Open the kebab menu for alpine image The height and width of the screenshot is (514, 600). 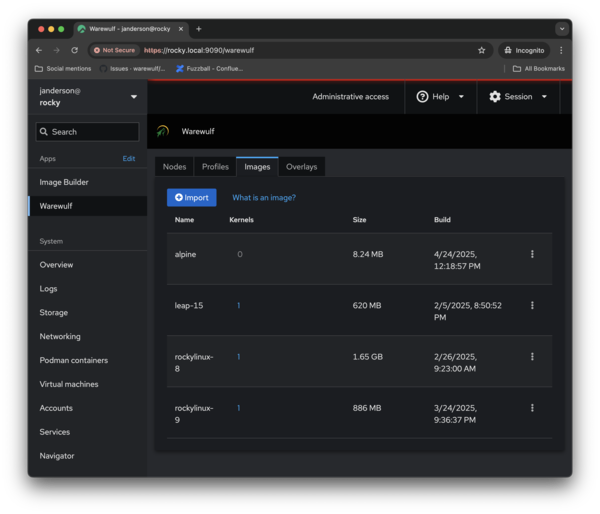coord(532,254)
